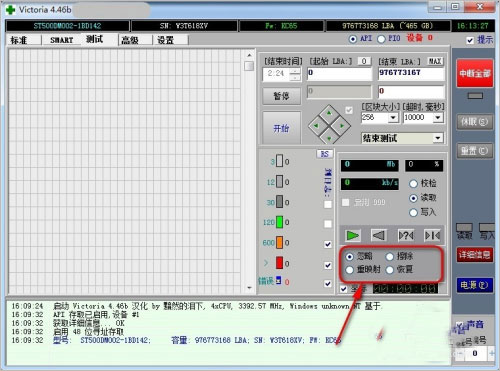Click the 开始 (start) button

click(x=281, y=128)
